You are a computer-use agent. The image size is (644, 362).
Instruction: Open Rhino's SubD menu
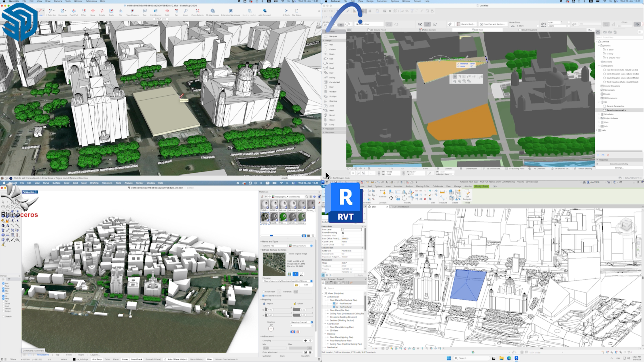66,183
